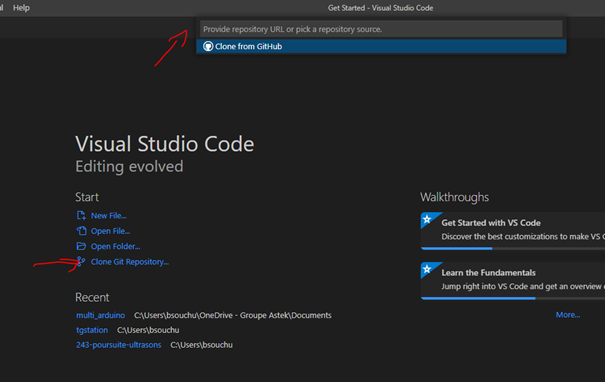Choose the Open File... link
This screenshot has width=605, height=382.
click(x=110, y=231)
